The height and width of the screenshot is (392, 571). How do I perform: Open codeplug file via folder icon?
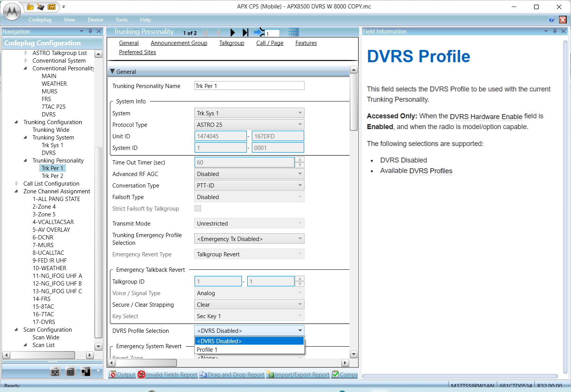pyautogui.click(x=30, y=7)
